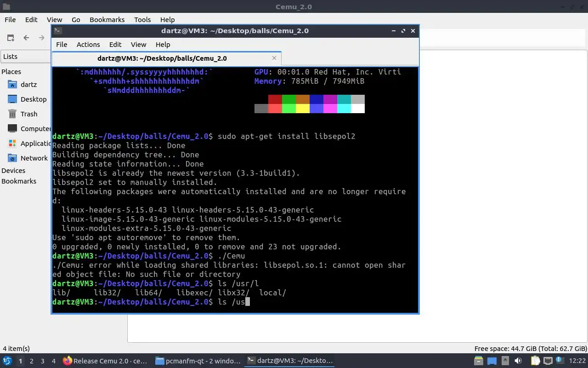Switch to workspace 4
This screenshot has height=368, width=588.
pyautogui.click(x=53, y=361)
